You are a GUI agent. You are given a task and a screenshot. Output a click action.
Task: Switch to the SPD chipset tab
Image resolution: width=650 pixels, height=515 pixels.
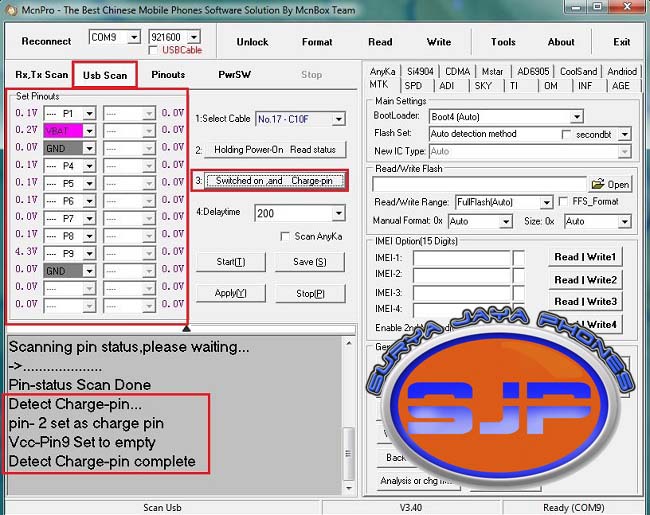[413, 86]
